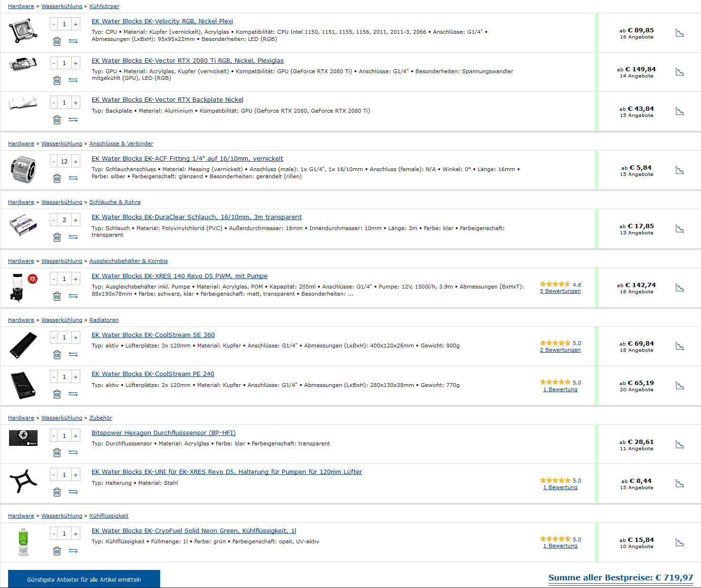Open Kühlflüssigkeit category breadcrumb

[x=109, y=516]
